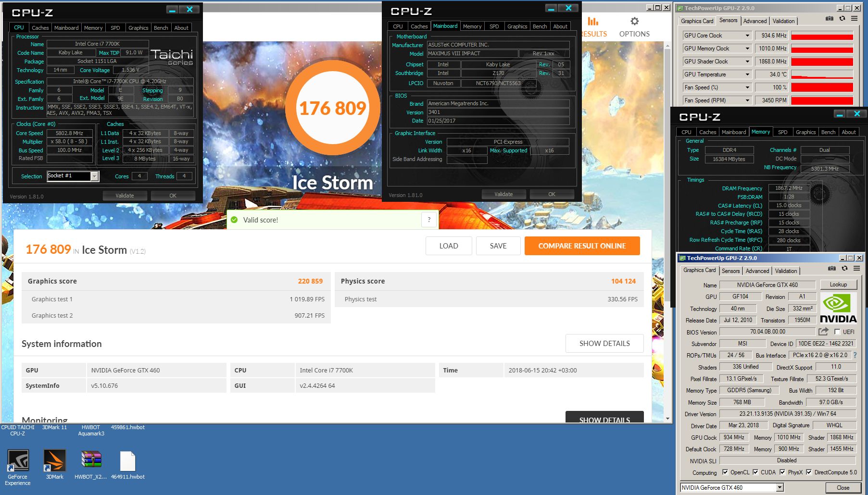Expand GPU Memory Clock sensor dropdown
The image size is (868, 495).
pos(747,49)
